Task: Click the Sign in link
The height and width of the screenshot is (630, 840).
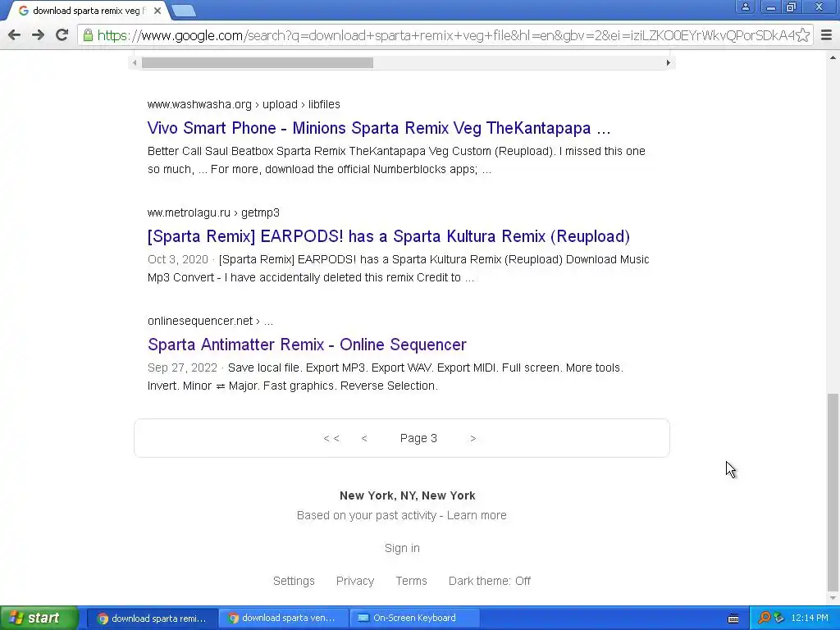Action: coord(402,548)
